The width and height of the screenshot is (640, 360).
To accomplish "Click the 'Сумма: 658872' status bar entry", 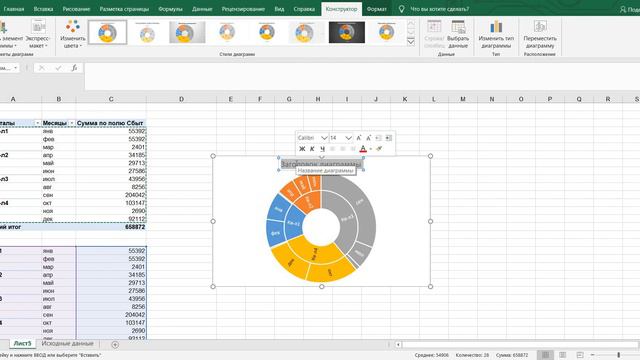I will click(512, 355).
